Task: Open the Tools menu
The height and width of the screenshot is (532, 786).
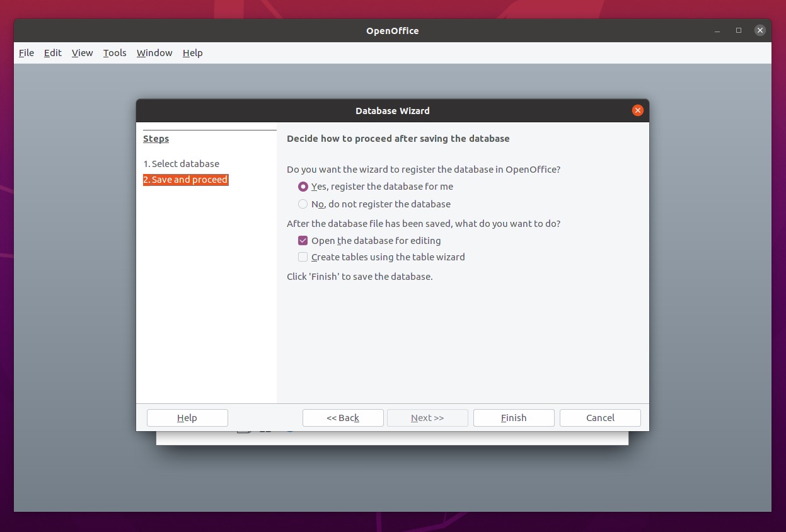Action: 115,53
